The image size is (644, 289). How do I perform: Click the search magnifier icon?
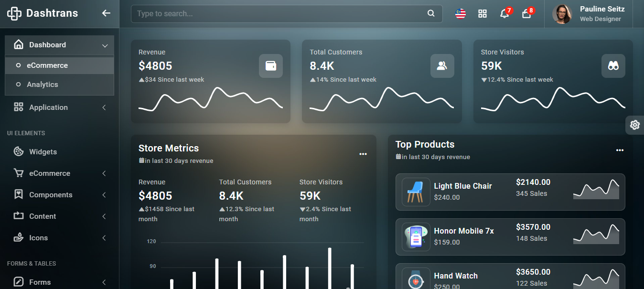point(431,13)
